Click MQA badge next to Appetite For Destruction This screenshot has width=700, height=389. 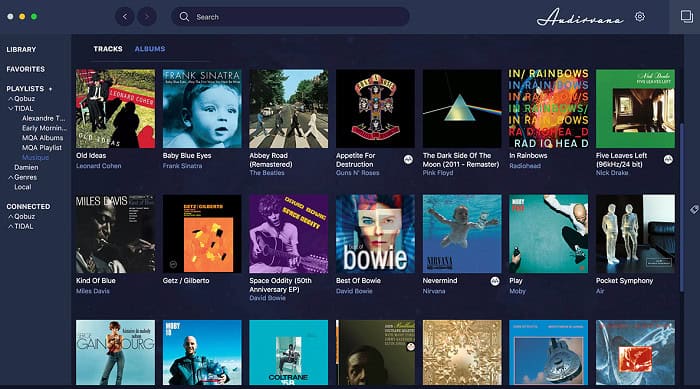(x=408, y=159)
